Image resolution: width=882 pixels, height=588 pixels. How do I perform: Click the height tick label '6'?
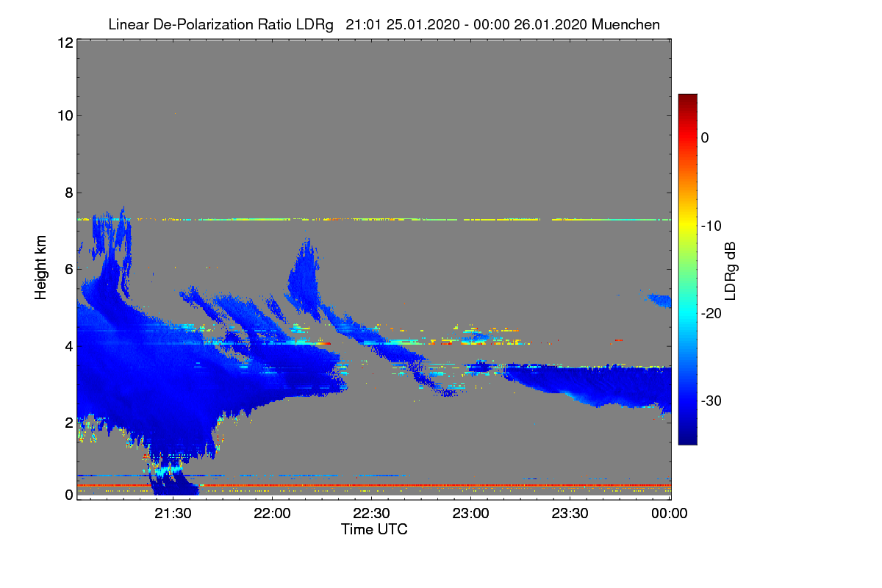(x=68, y=269)
